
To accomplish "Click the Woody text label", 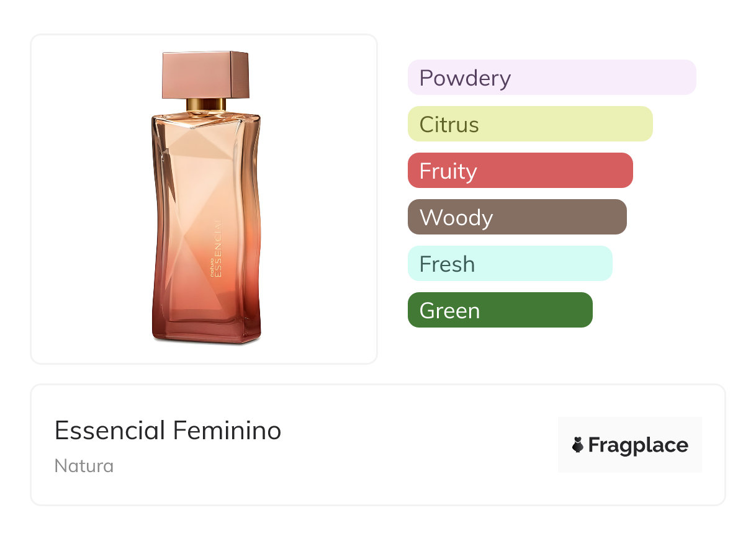I will point(456,218).
